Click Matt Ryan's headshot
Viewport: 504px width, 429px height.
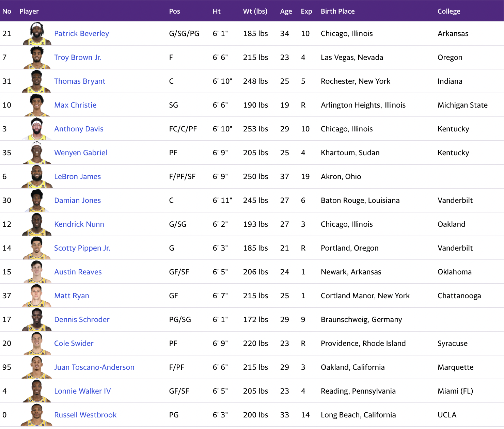click(37, 296)
